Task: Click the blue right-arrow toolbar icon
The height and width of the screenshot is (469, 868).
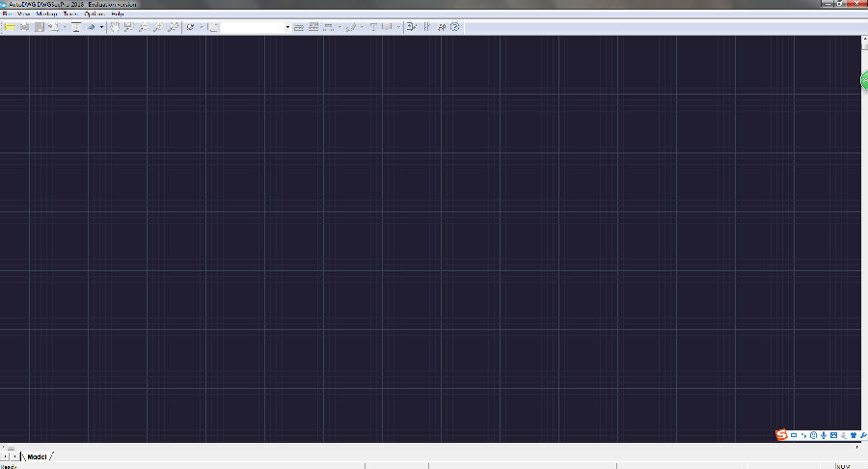Action: pos(92,27)
